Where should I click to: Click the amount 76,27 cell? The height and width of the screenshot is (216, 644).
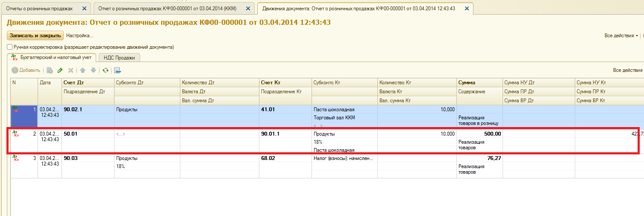(479, 158)
